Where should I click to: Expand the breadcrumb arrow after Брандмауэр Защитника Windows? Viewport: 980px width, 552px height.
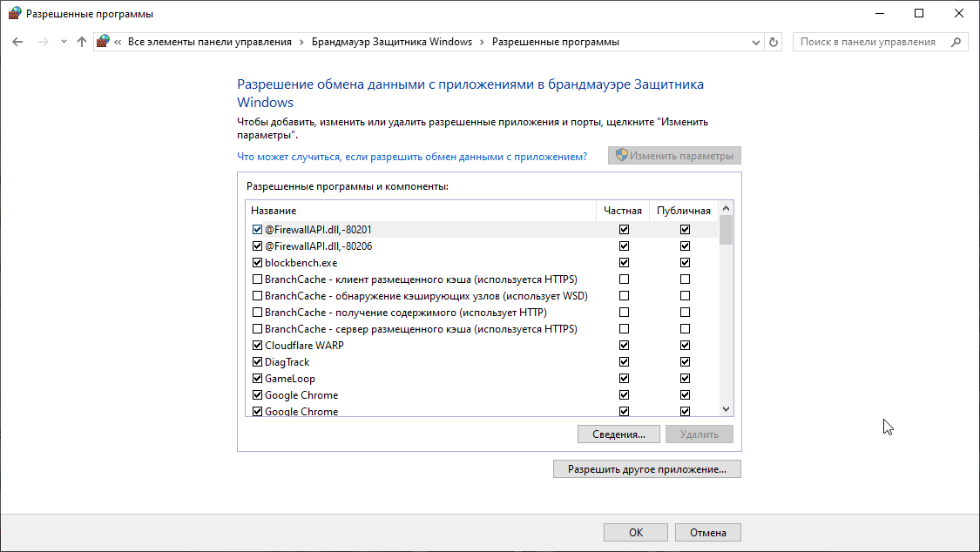tap(483, 41)
